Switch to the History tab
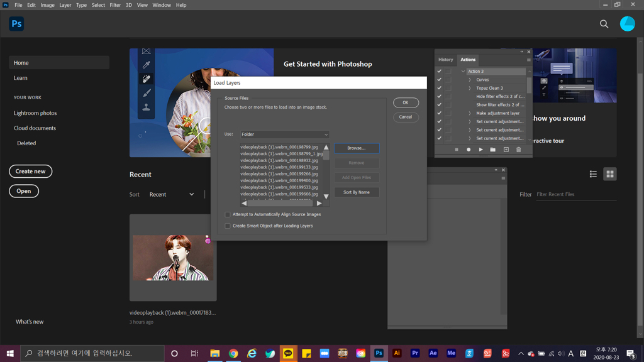This screenshot has width=644, height=362. coord(446,60)
